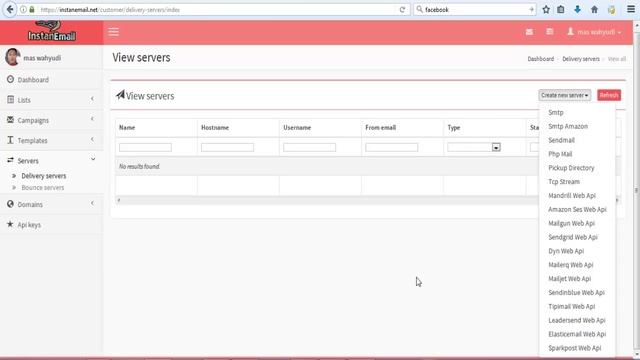640x360 pixels.
Task: Open the mas wahyudi user dropdown
Action: [x=594, y=32]
